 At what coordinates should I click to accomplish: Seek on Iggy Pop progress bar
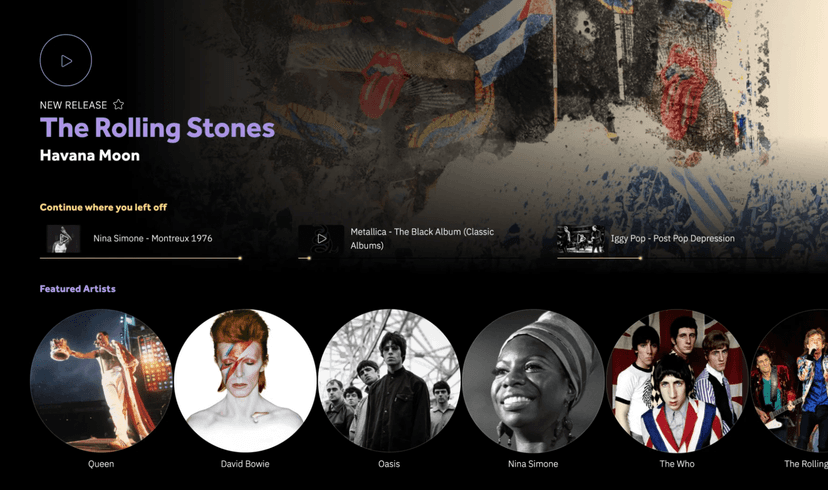point(598,258)
